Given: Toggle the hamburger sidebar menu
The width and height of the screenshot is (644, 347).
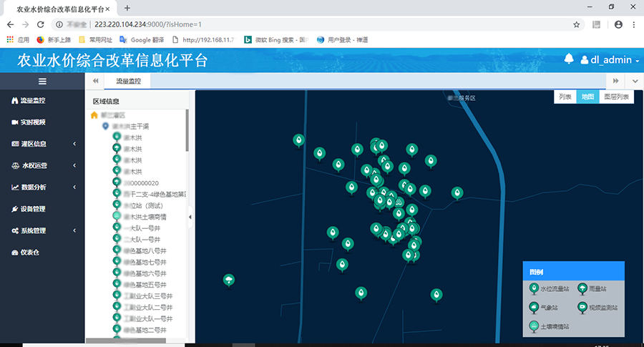Looking at the screenshot, I should pyautogui.click(x=42, y=82).
